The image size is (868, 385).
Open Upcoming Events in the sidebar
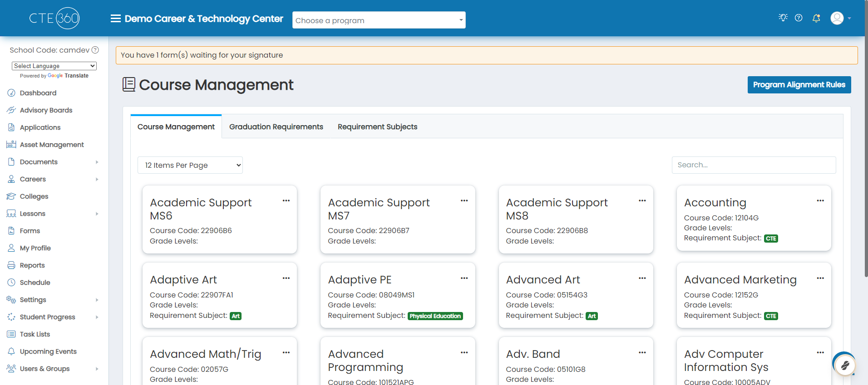pyautogui.click(x=48, y=351)
